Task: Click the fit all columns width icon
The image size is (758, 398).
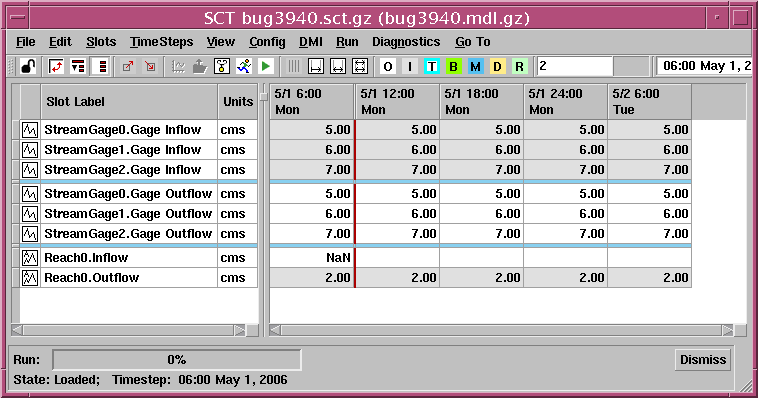Action: [x=360, y=66]
